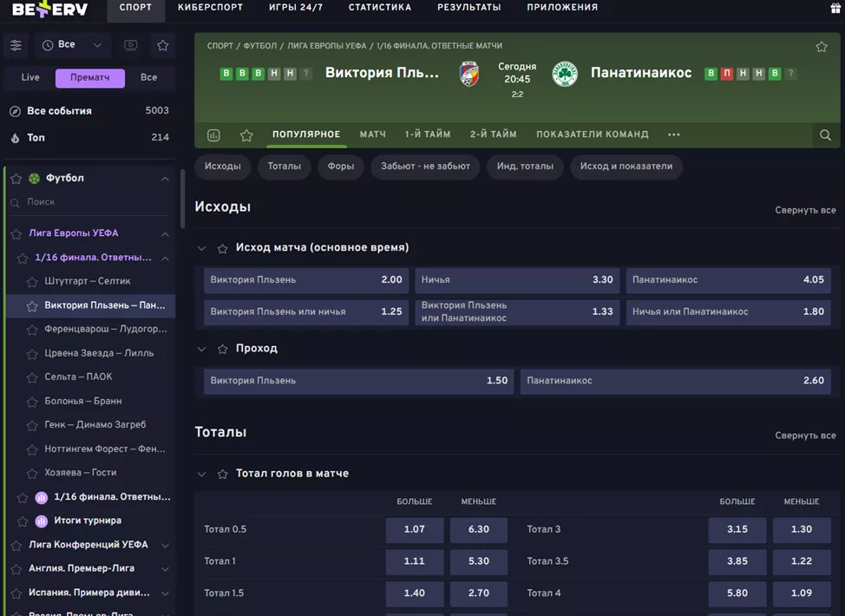Click 'Свернуть все' next to Исходы
This screenshot has height=616, width=845.
(x=805, y=210)
